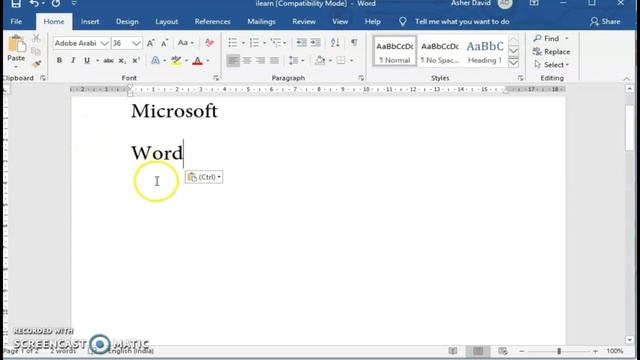Justify the paragraph text
The width and height of the screenshot is (640, 360).
pyautogui.click(x=274, y=61)
